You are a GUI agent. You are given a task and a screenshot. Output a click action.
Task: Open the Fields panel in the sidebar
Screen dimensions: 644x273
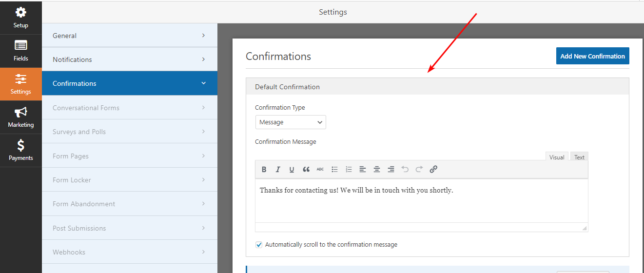click(20, 51)
